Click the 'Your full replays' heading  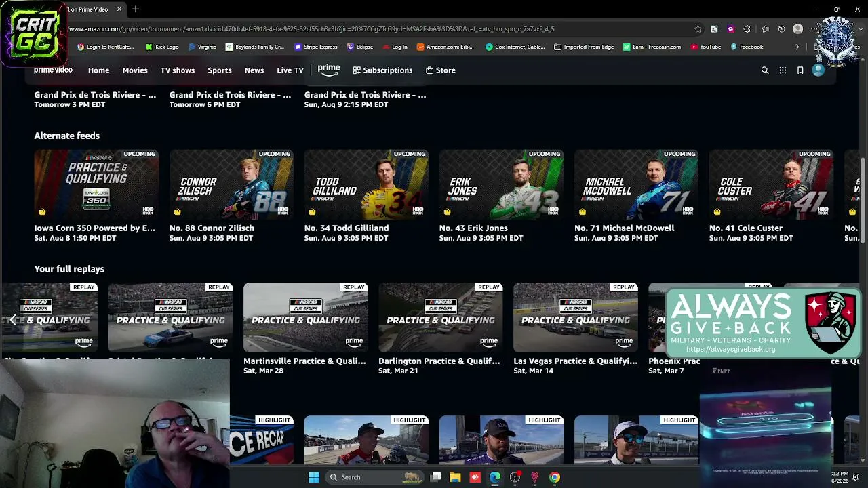click(69, 269)
